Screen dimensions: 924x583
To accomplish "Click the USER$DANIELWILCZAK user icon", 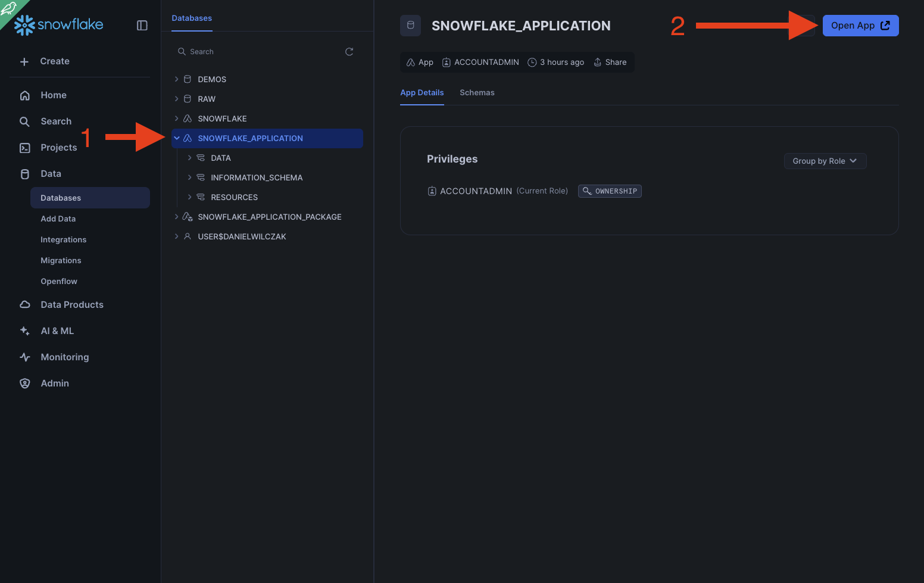I will (x=188, y=236).
